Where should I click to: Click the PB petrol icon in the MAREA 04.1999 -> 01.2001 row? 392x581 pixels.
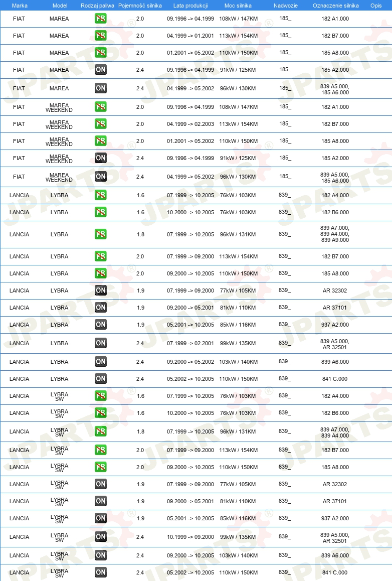(101, 36)
